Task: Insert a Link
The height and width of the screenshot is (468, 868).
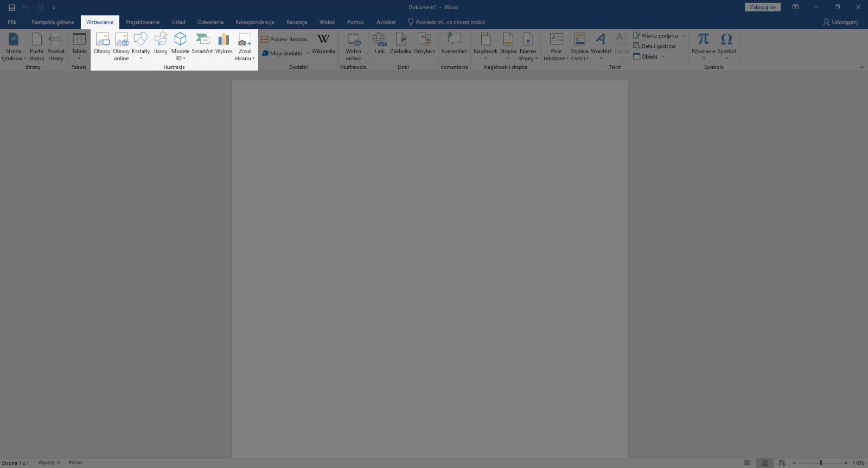Action: (x=379, y=43)
